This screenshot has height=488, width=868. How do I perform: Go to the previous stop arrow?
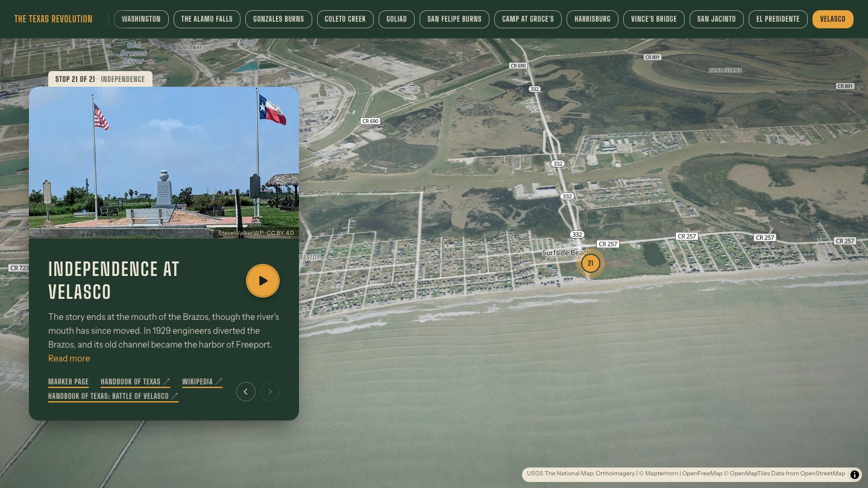point(246,392)
